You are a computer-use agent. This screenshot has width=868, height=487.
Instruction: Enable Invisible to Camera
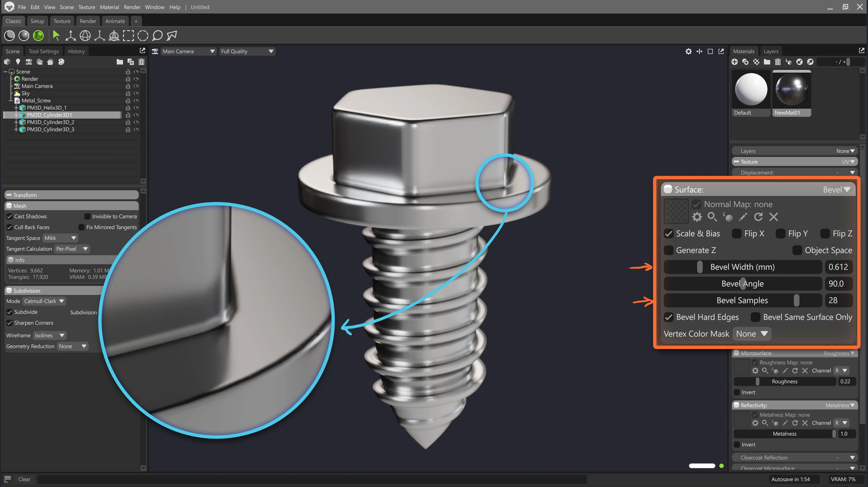(x=87, y=216)
